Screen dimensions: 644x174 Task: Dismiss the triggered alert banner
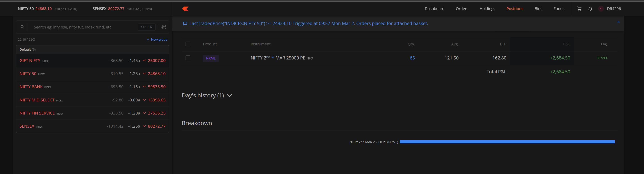[618, 22]
